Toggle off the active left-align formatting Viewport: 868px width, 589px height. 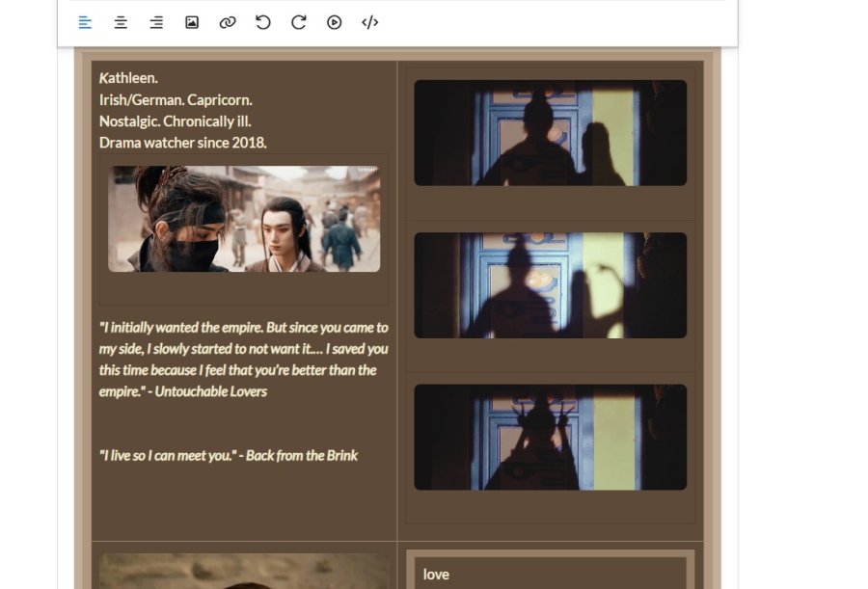click(x=85, y=22)
